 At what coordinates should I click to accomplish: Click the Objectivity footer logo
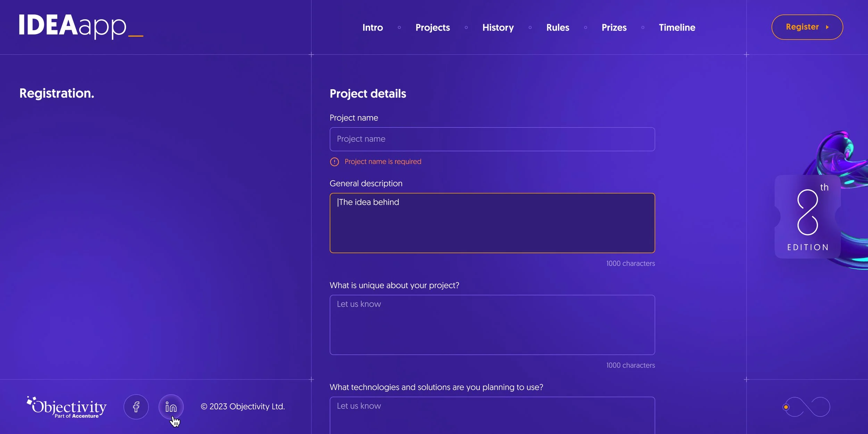click(x=67, y=407)
